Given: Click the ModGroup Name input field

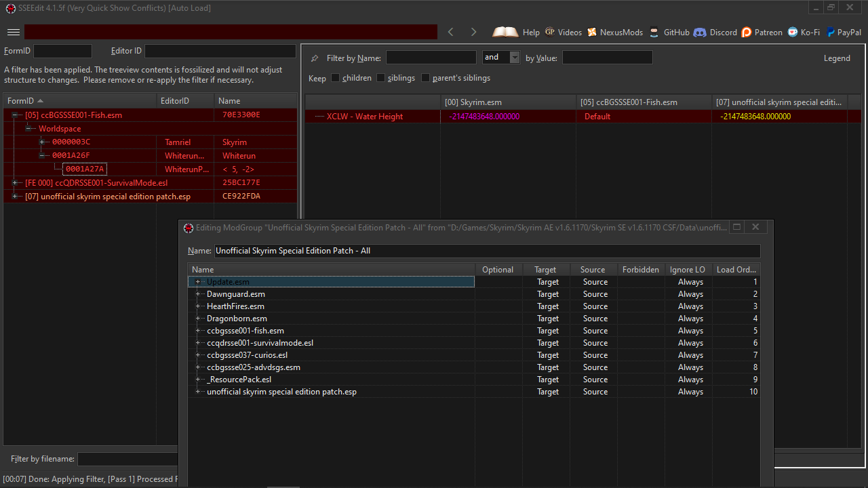Looking at the screenshot, I should tap(486, 251).
